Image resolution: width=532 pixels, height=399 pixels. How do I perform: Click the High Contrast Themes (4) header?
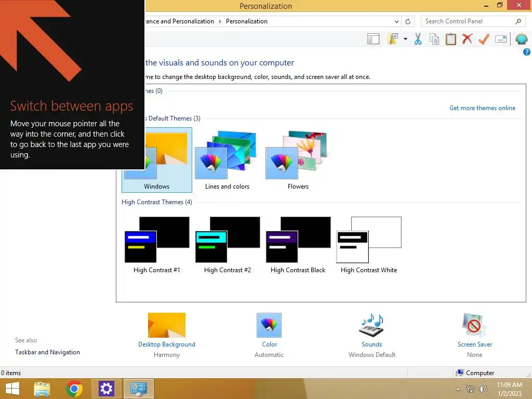(157, 202)
